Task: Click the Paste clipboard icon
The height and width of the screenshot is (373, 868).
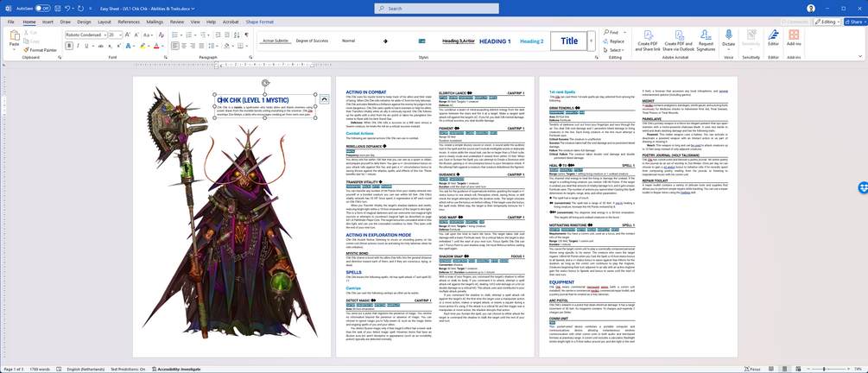Action: tap(15, 35)
